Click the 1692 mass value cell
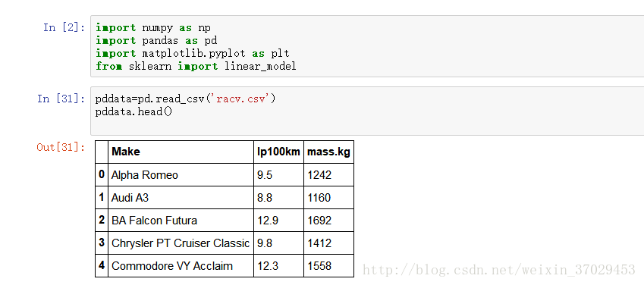Screen dimensions: 644x285 [328, 221]
